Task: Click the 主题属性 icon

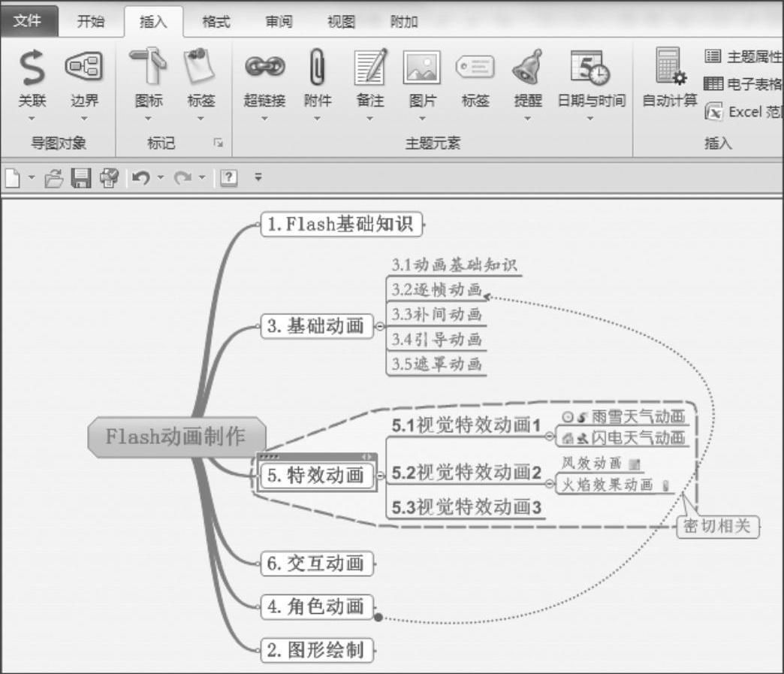Action: pyautogui.click(x=713, y=56)
